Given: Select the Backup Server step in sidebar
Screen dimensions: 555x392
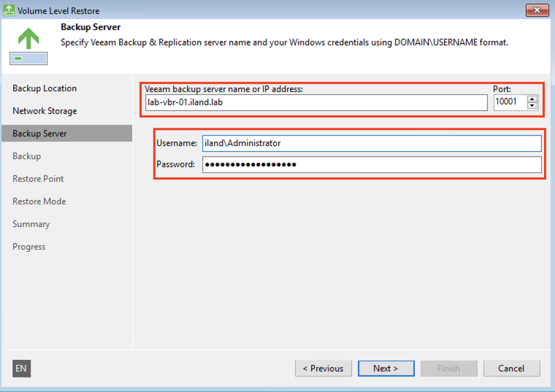Looking at the screenshot, I should (x=39, y=134).
